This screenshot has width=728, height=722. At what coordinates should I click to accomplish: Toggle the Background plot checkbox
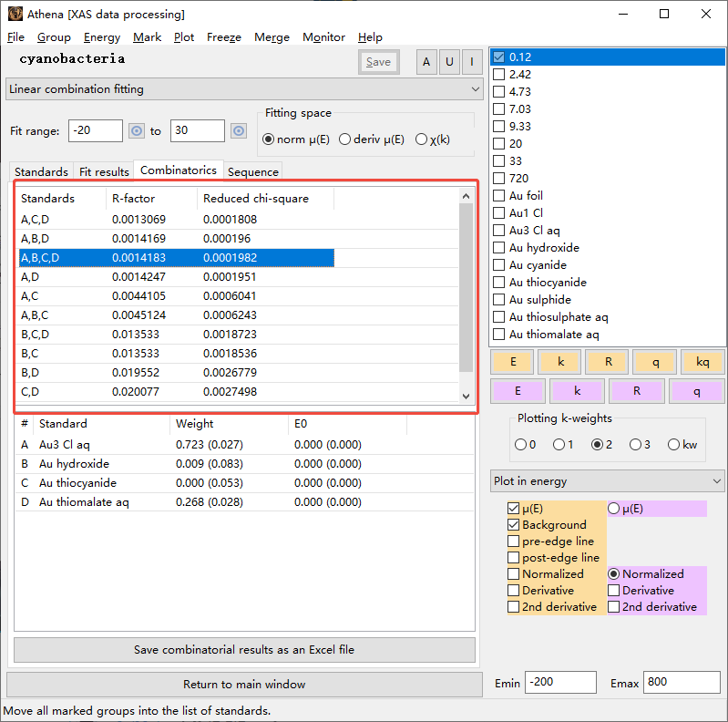tap(513, 525)
